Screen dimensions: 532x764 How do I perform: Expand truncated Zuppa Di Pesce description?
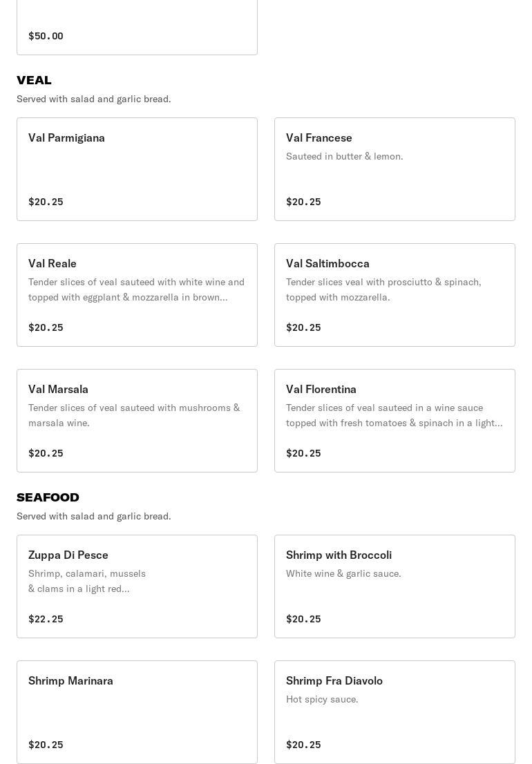(x=87, y=582)
